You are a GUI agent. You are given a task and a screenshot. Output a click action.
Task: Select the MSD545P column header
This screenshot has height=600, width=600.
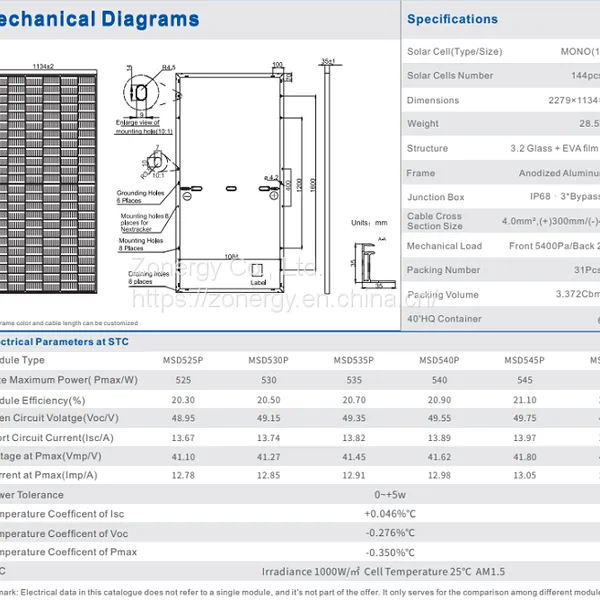[x=524, y=360]
